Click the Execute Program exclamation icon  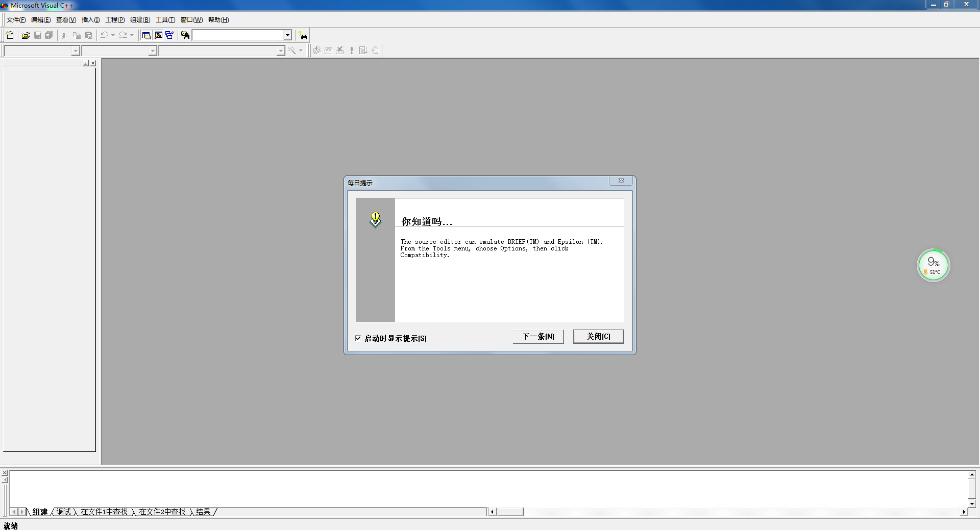(352, 50)
